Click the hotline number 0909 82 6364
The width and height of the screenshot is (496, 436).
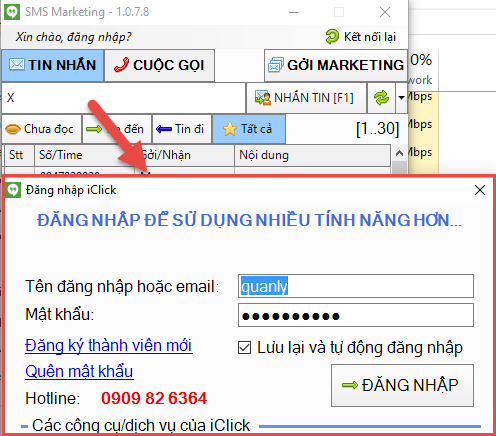pos(154,398)
